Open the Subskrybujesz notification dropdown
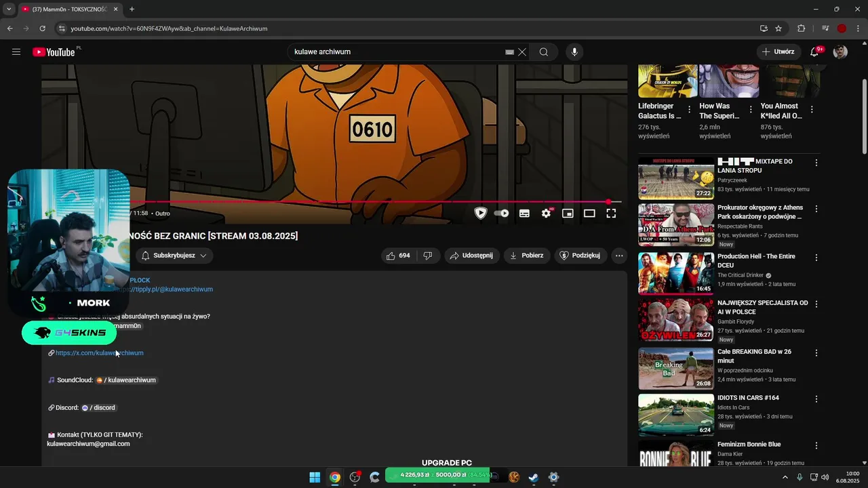Viewport: 868px width, 488px height. tap(174, 256)
